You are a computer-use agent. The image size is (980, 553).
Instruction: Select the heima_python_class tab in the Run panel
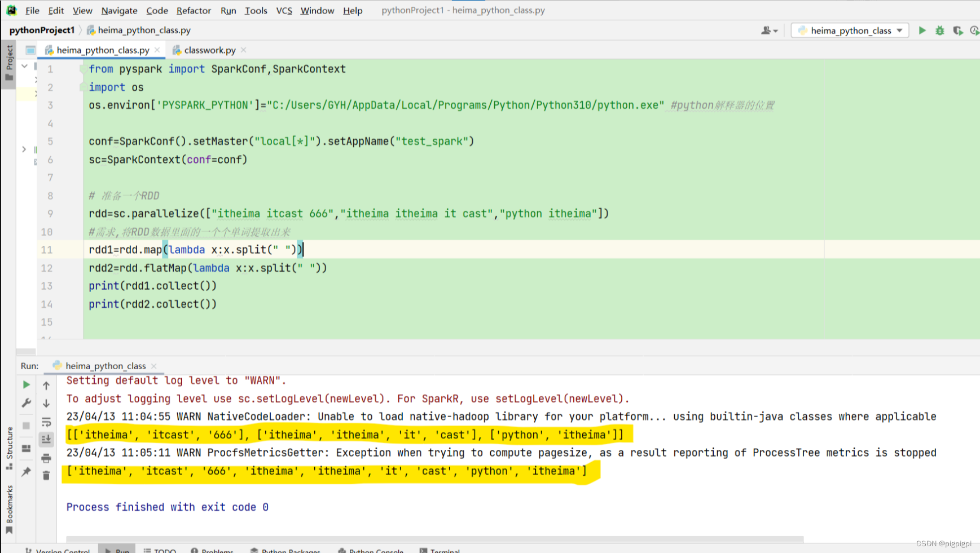[106, 366]
